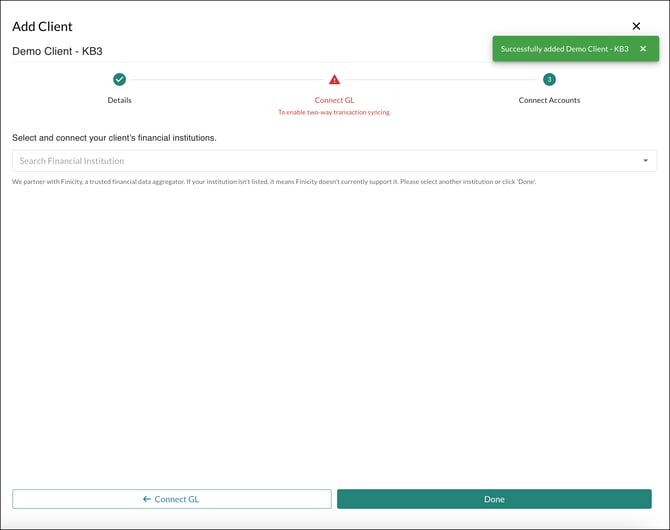Click 'Successfully added Demo Client - KB3' message
670x530 pixels.
pos(564,49)
